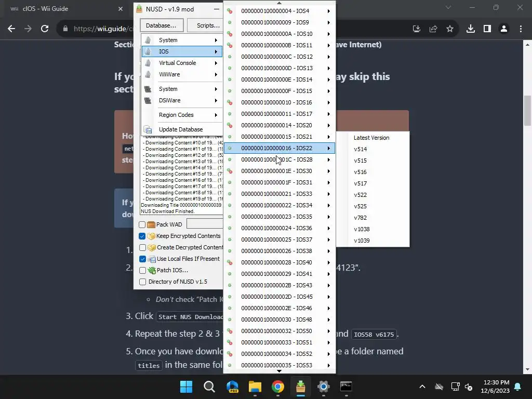Select the Update Database menu item
The image size is (532, 399).
tap(182, 129)
